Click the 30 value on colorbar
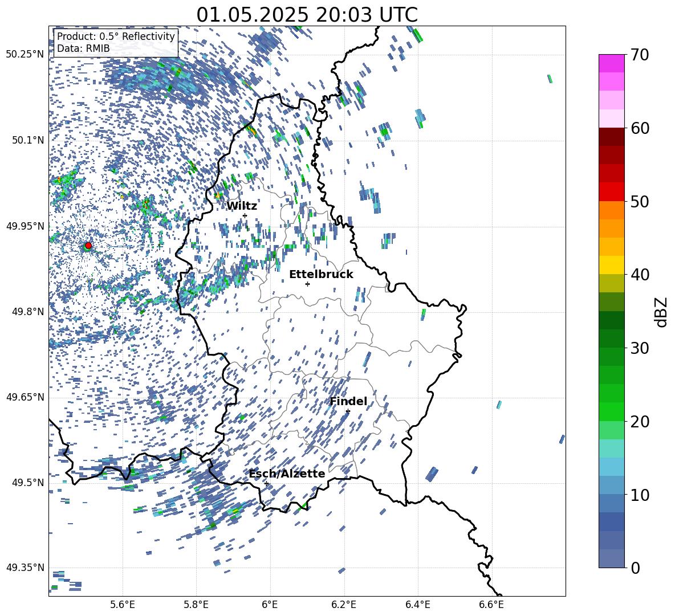 tap(640, 348)
